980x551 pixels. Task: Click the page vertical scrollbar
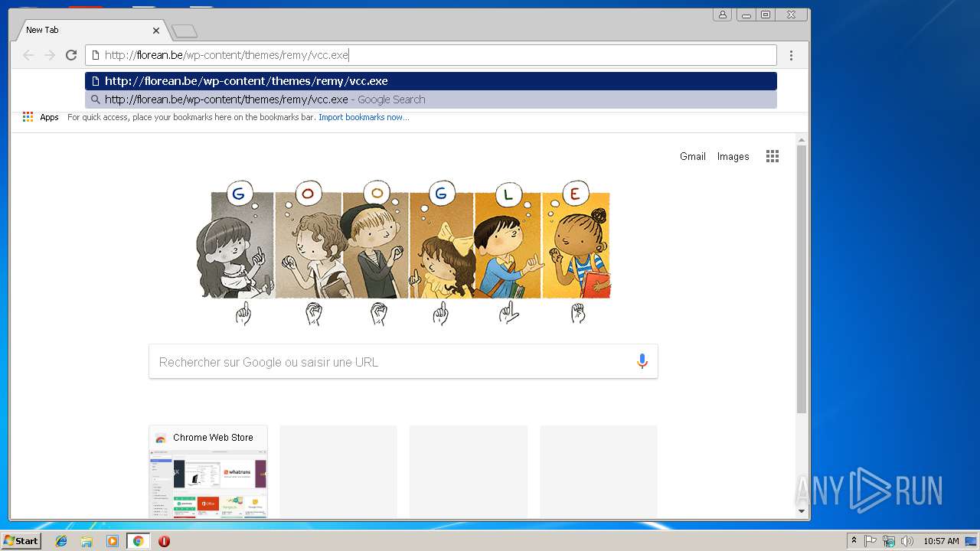click(x=802, y=278)
